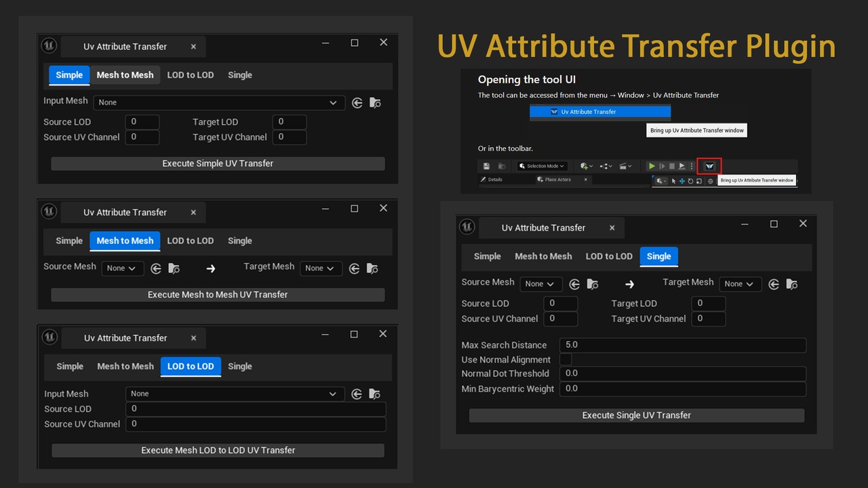Open Source Mesh dropdown in Single-mode window
The width and height of the screenshot is (868, 488).
(540, 284)
